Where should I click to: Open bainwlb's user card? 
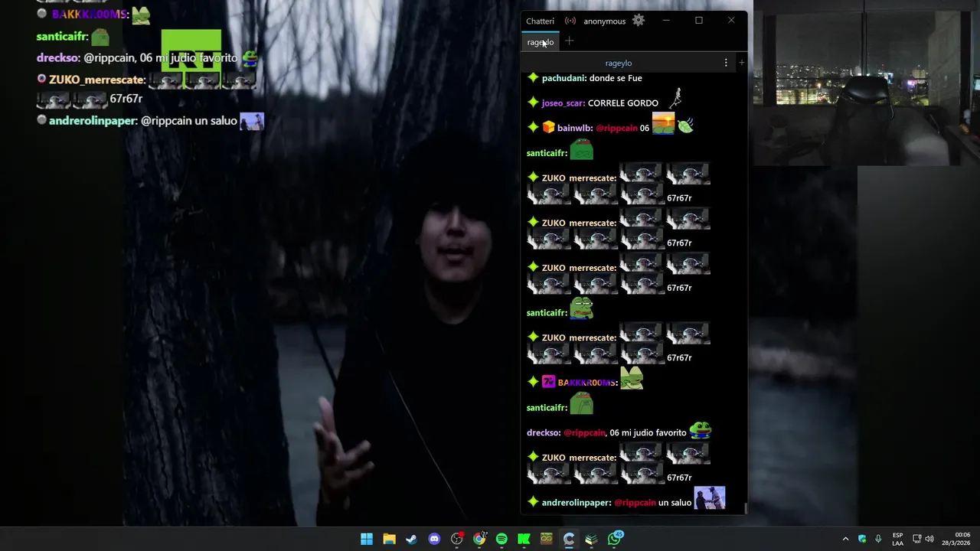575,128
